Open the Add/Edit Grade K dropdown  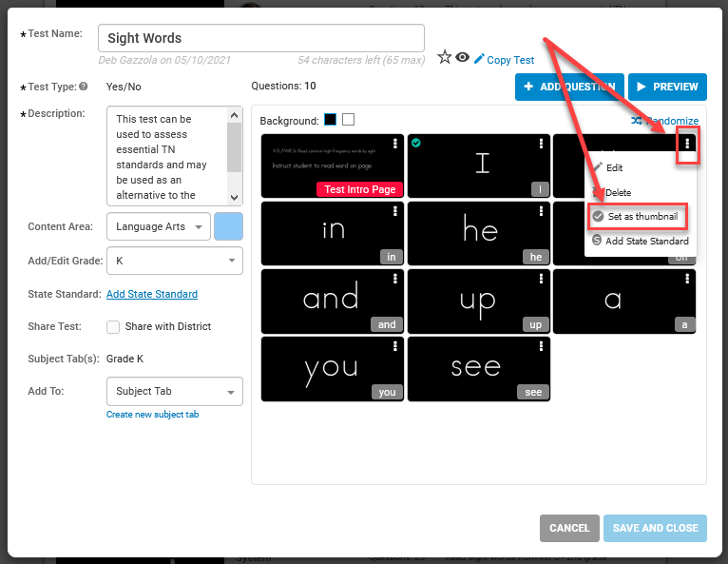click(x=175, y=261)
